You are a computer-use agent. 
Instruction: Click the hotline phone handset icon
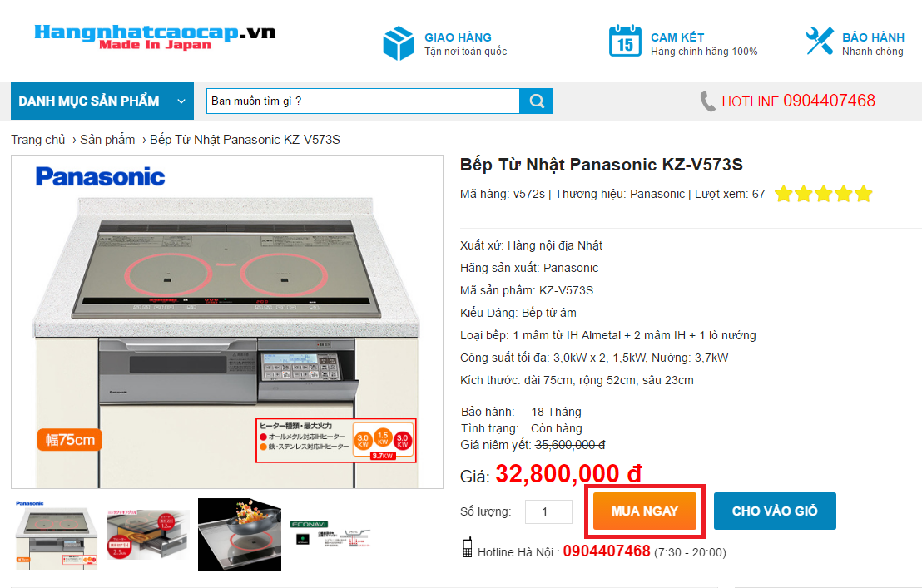coord(707,101)
